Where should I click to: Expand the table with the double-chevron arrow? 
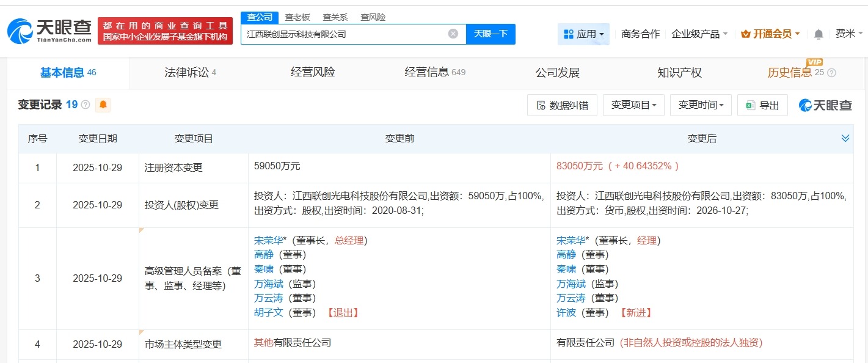click(x=845, y=138)
